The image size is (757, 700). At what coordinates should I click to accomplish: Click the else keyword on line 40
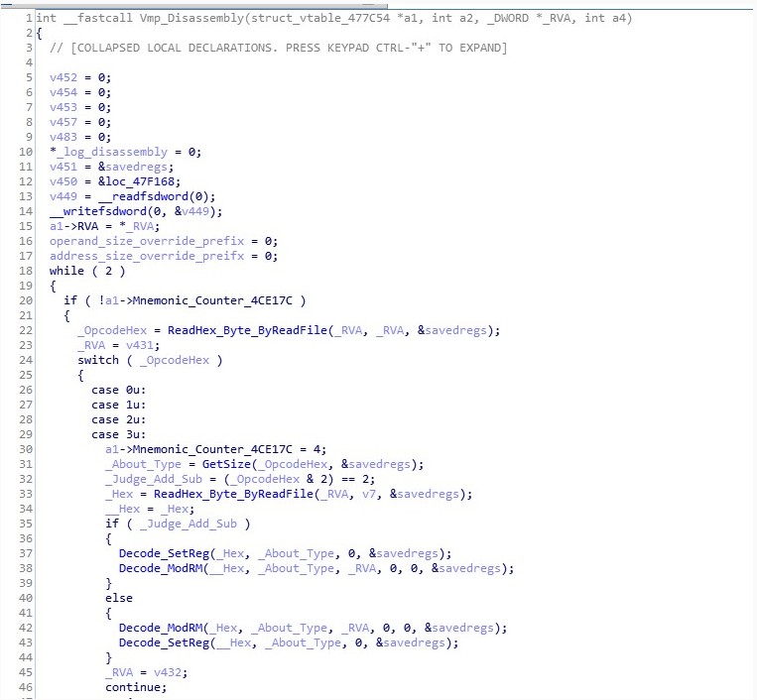pyautogui.click(x=119, y=598)
